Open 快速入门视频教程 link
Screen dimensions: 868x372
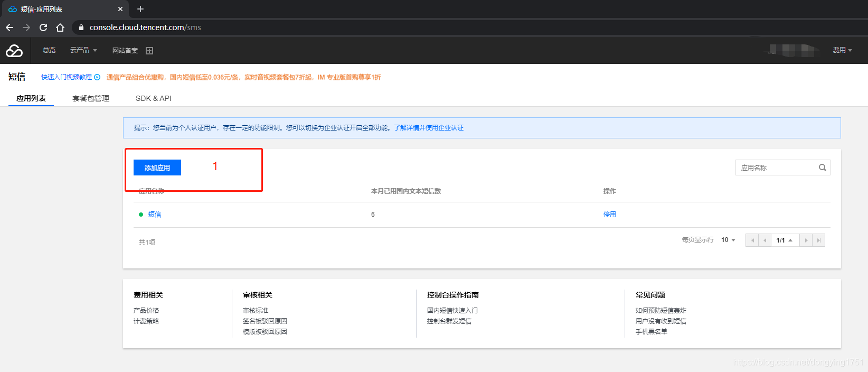coord(67,77)
